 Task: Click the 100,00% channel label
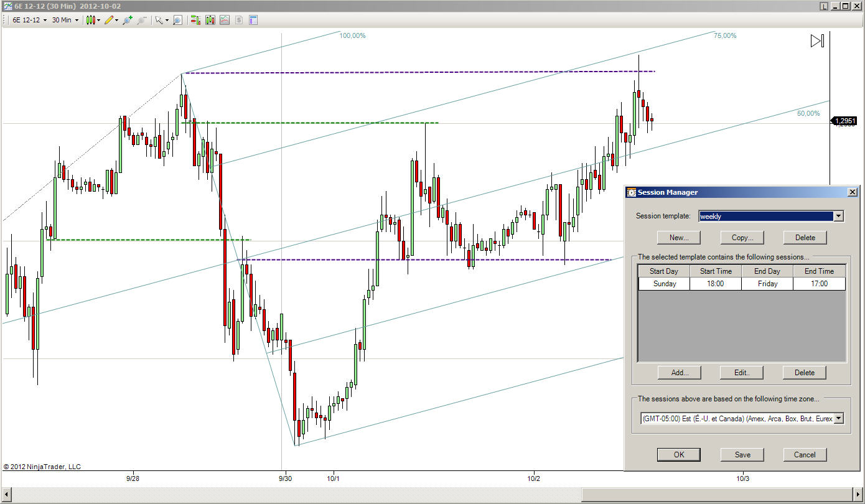point(352,36)
